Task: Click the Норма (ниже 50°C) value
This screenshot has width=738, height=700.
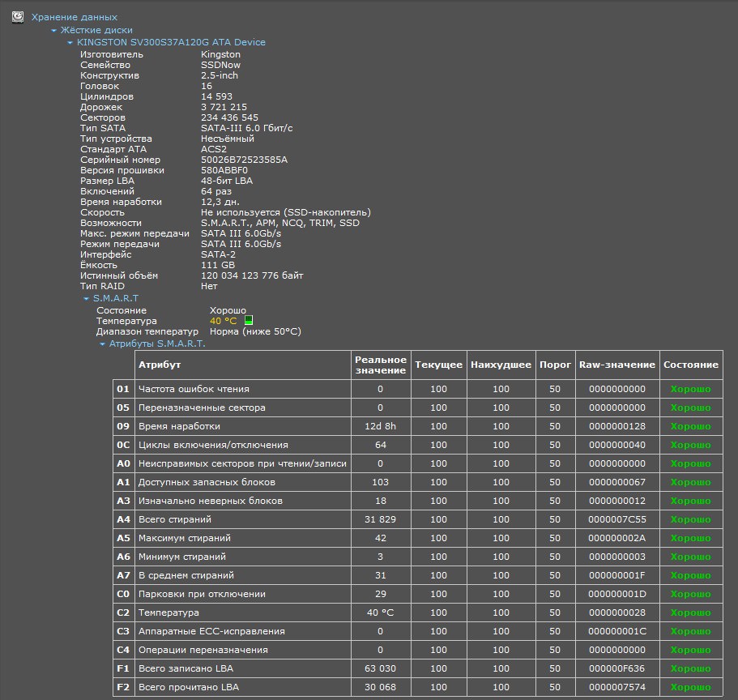Action: (255, 331)
